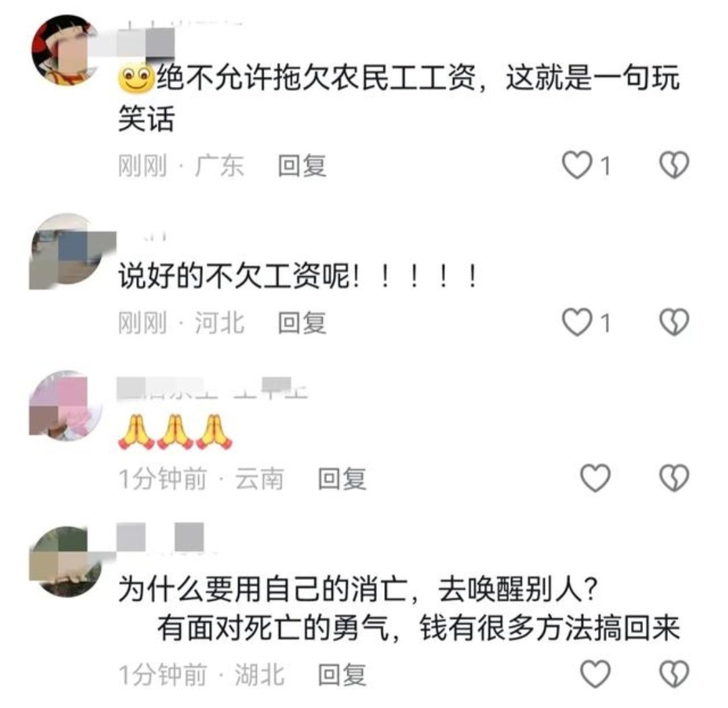Like the Hubei comment about courage
Image resolution: width=728 pixels, height=708 pixels.
click(595, 674)
